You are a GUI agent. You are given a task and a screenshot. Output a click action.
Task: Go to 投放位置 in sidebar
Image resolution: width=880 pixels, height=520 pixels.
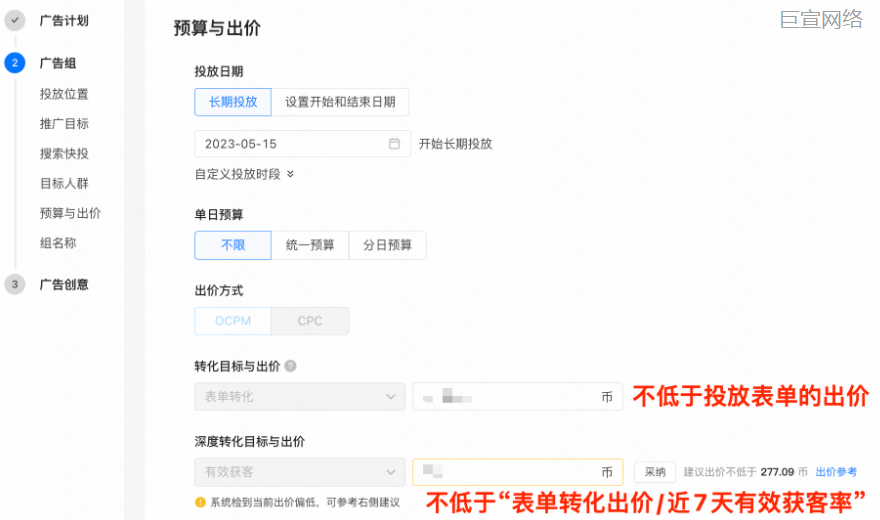64,94
